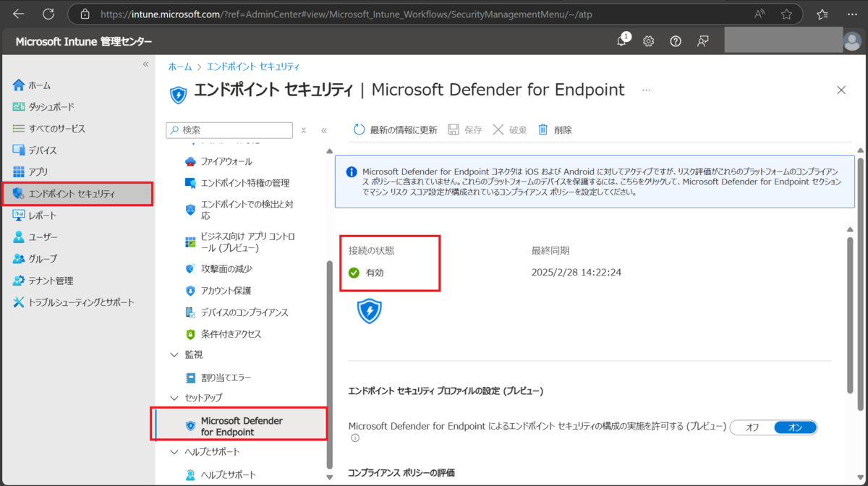
Task: Open the browser favorites list icon
Action: pyautogui.click(x=822, y=14)
